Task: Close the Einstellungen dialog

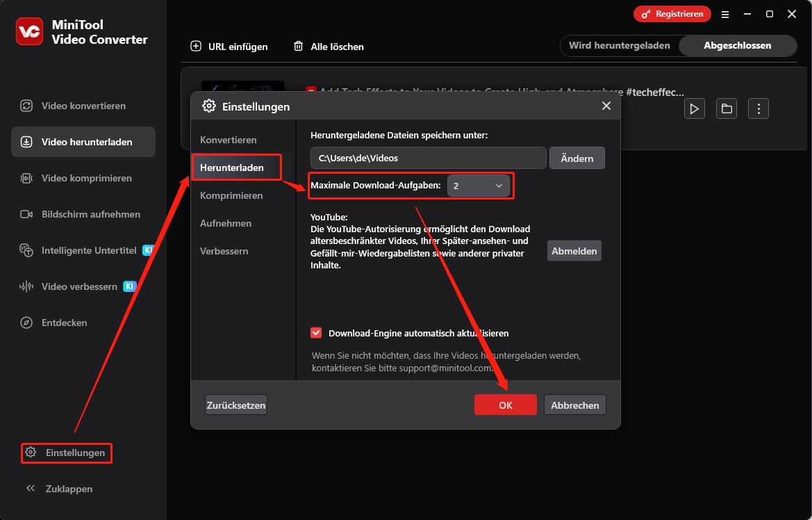Action: (x=606, y=106)
